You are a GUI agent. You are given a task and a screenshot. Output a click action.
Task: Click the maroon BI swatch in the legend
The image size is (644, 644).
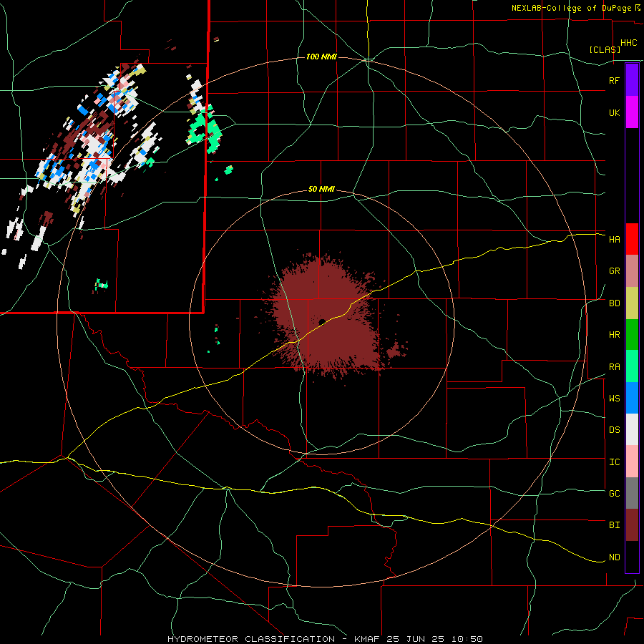pyautogui.click(x=632, y=525)
